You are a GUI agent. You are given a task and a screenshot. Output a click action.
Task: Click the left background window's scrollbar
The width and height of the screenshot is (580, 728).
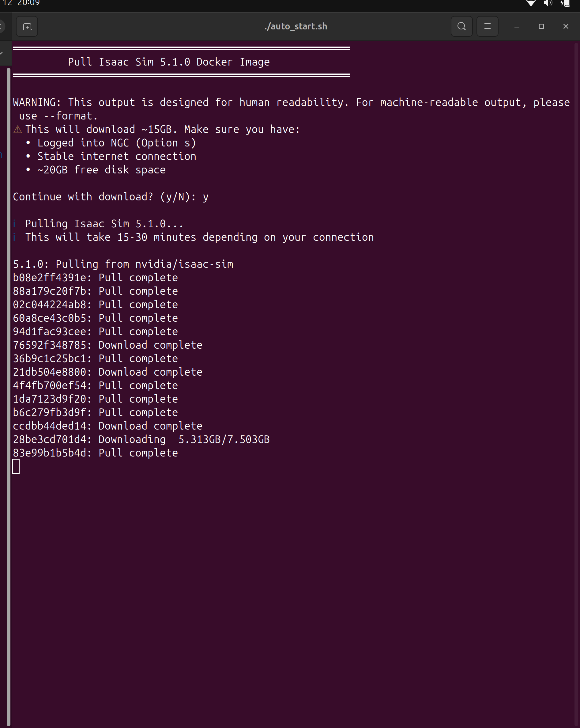click(9, 371)
